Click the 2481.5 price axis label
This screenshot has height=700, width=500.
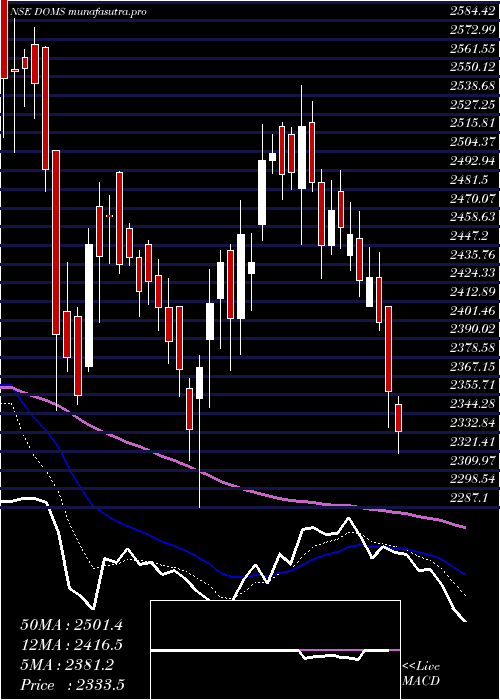(x=469, y=179)
